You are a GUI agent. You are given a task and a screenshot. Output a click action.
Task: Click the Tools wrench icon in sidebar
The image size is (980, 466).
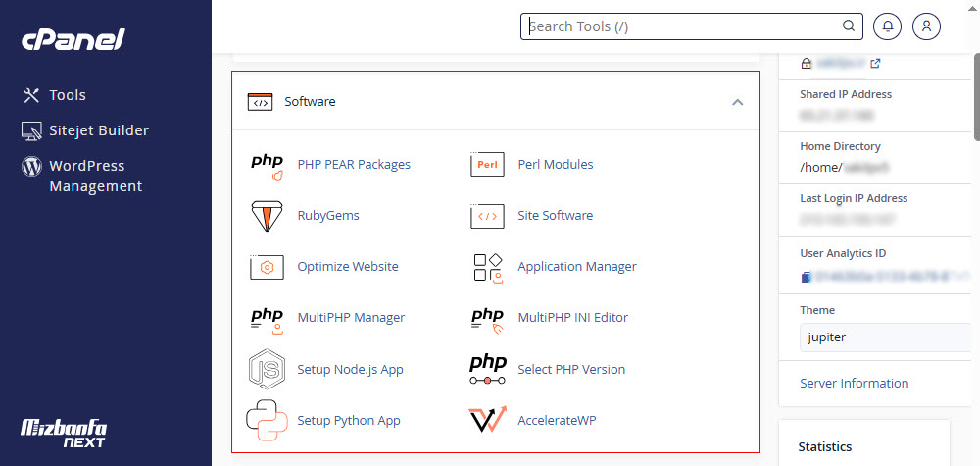[x=31, y=95]
